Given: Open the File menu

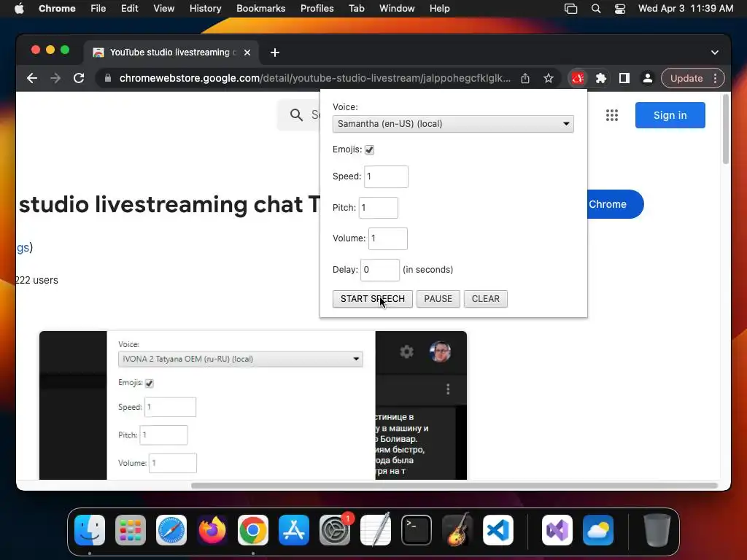Looking at the screenshot, I should point(98,9).
